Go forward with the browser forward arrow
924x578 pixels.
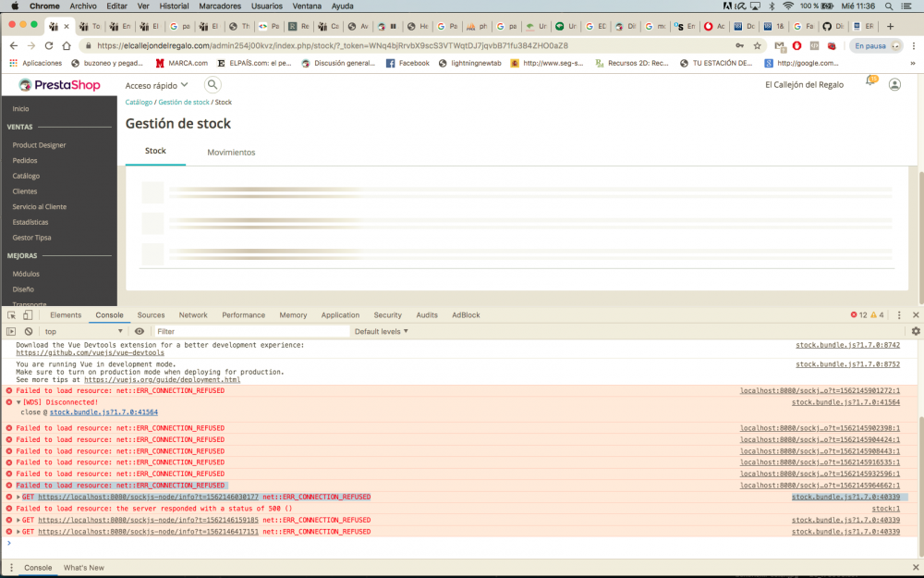coord(31,45)
